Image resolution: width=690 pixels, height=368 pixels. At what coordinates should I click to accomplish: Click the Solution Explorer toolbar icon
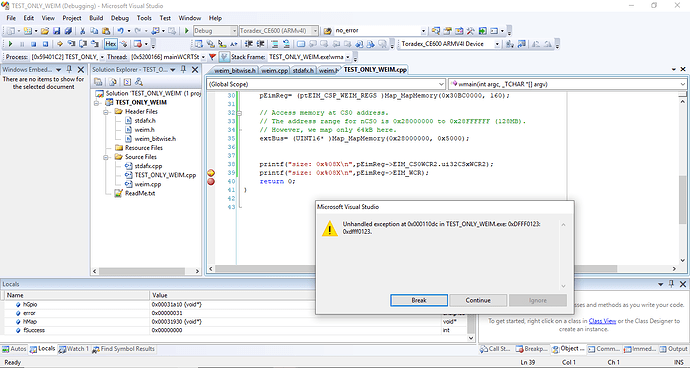point(436,31)
